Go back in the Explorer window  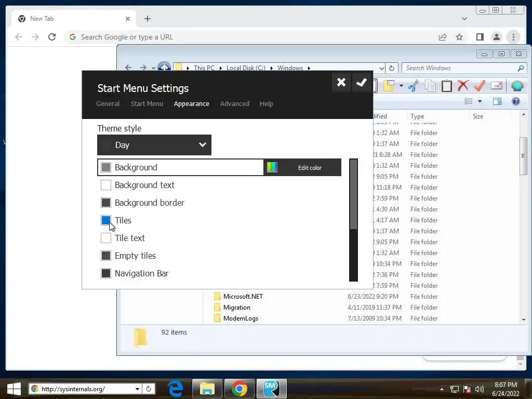(128, 68)
